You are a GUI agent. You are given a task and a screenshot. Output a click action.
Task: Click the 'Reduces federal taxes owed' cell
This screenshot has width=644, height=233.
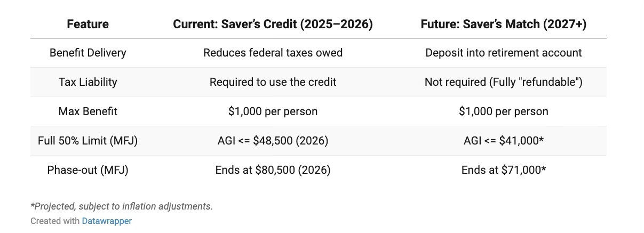(x=273, y=53)
